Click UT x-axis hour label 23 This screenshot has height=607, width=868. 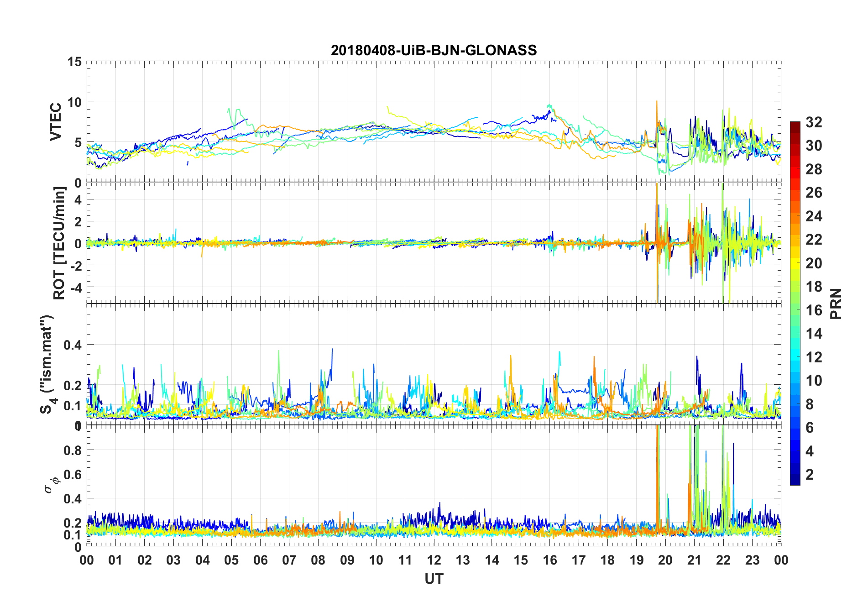[x=753, y=560]
